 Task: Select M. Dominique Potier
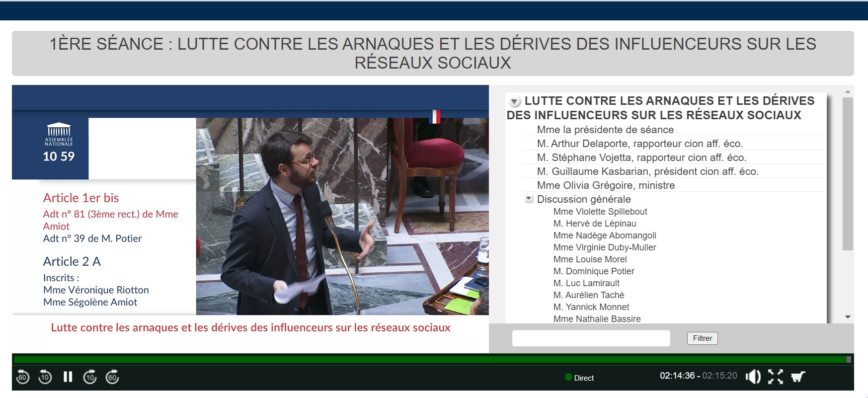[594, 271]
